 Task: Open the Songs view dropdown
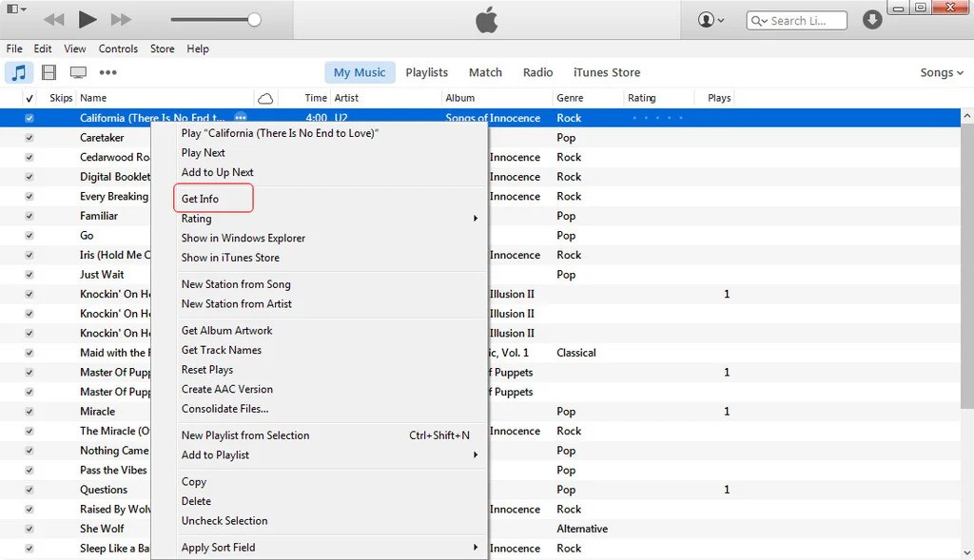tap(941, 71)
